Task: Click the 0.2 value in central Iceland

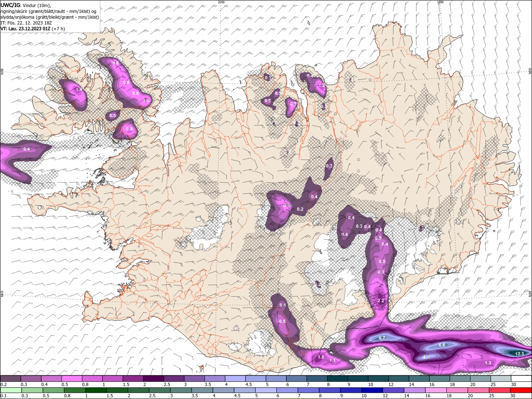Action: [x=300, y=209]
